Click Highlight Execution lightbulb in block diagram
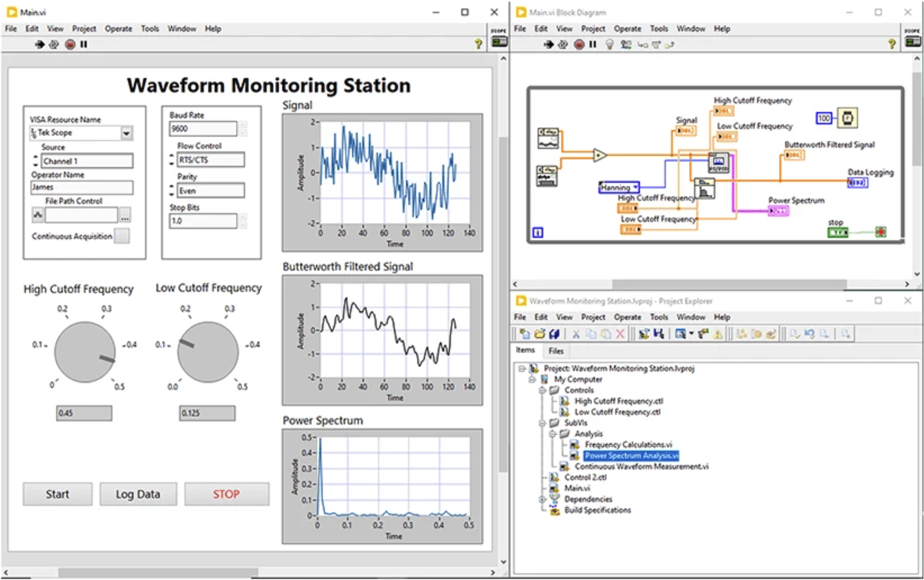Screen dimensions: 924x580 (609, 44)
